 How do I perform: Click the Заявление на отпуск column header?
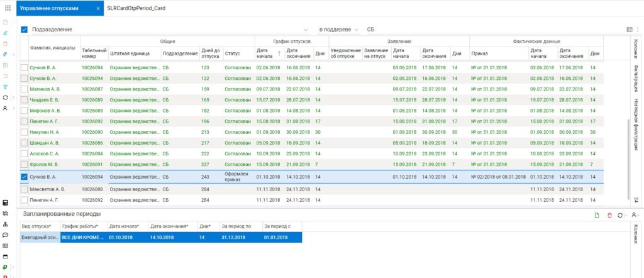tap(376, 53)
